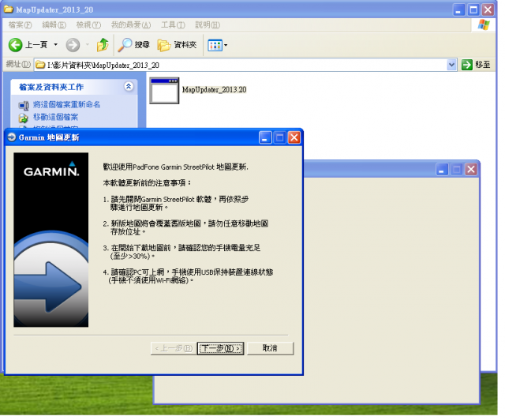
Task: Click the MapUpdater_2013.20 file name
Action: [x=214, y=90]
